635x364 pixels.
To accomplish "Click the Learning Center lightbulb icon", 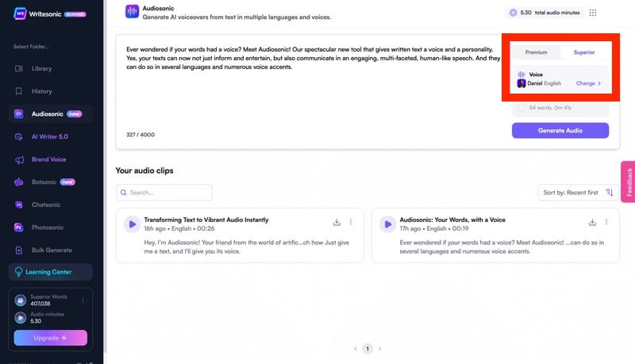I will coord(18,272).
